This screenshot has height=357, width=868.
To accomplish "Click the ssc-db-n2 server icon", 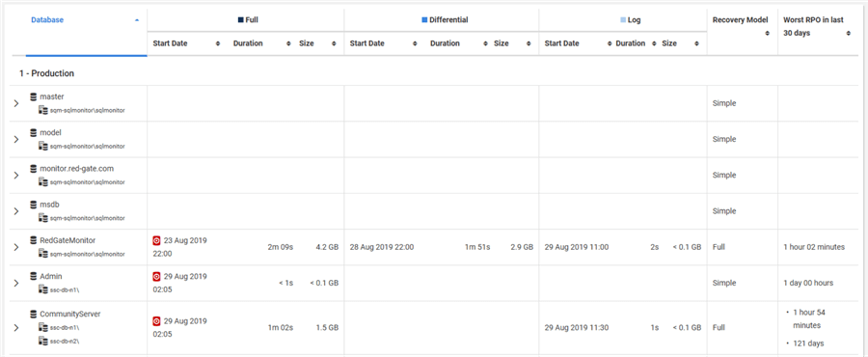I will [43, 341].
